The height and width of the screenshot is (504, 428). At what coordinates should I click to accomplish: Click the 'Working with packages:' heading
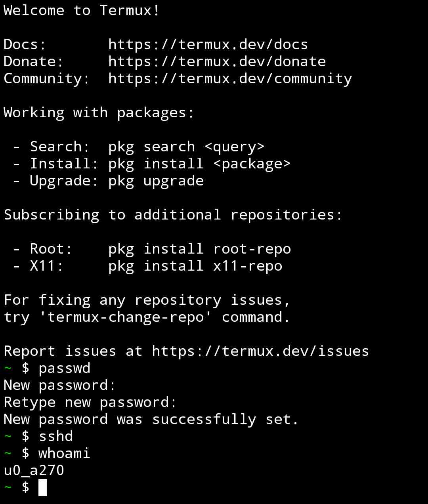coord(99,113)
